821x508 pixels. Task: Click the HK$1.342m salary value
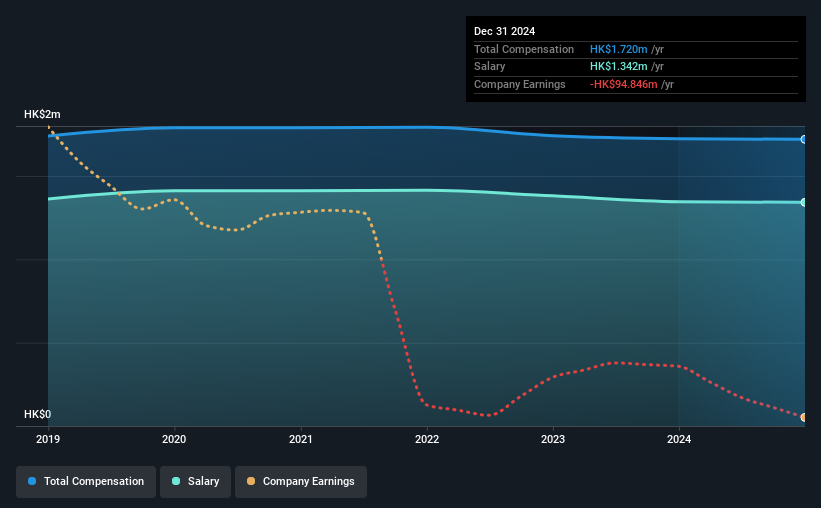click(618, 67)
